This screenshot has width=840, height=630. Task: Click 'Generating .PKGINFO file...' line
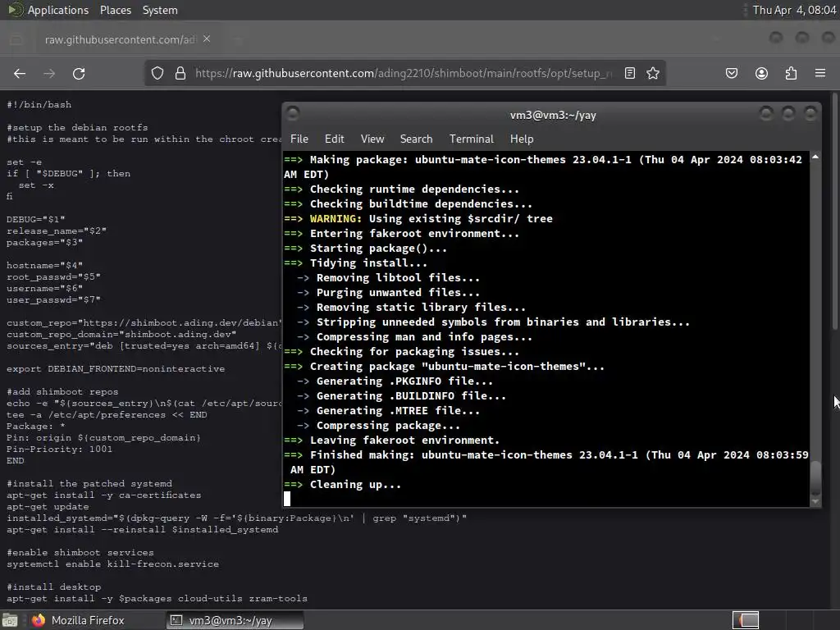(404, 381)
